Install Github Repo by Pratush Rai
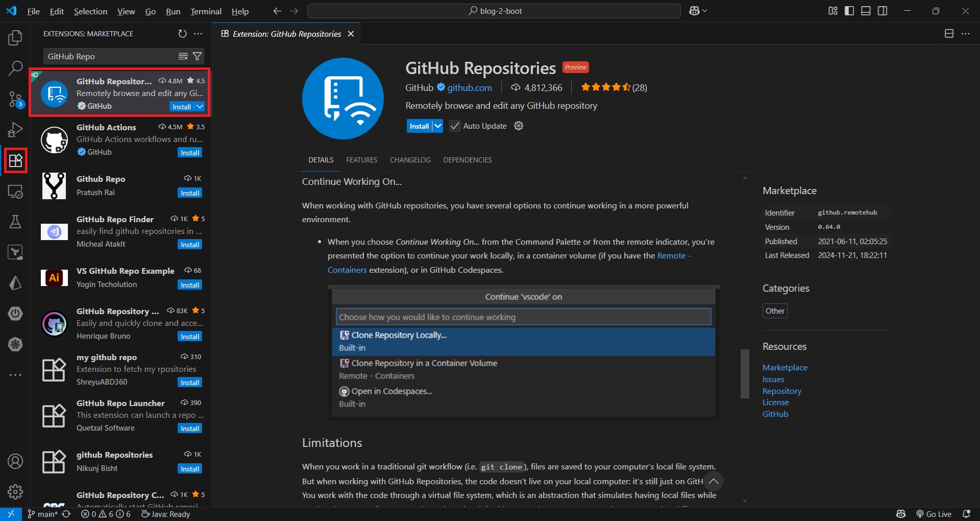The height and width of the screenshot is (521, 980). coord(190,193)
